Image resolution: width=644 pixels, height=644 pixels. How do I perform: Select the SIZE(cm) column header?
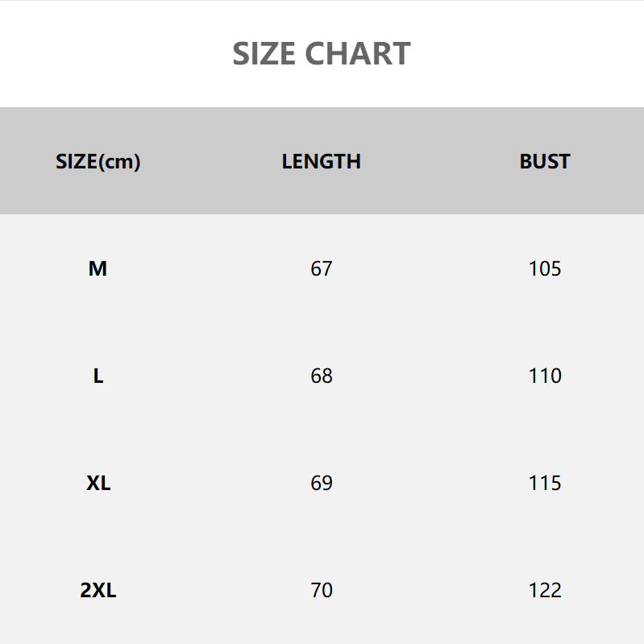tap(98, 162)
